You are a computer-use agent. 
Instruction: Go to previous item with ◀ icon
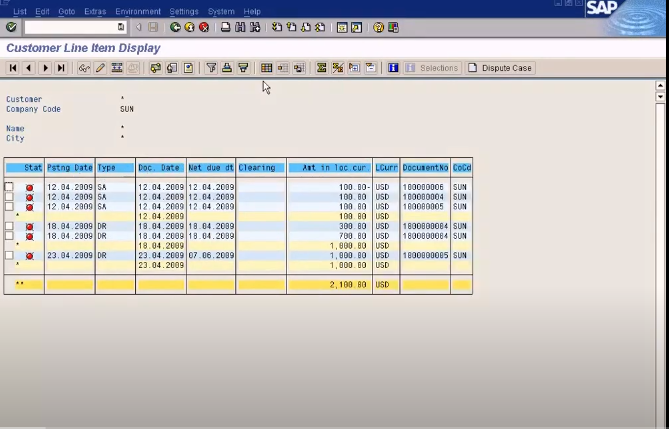29,68
